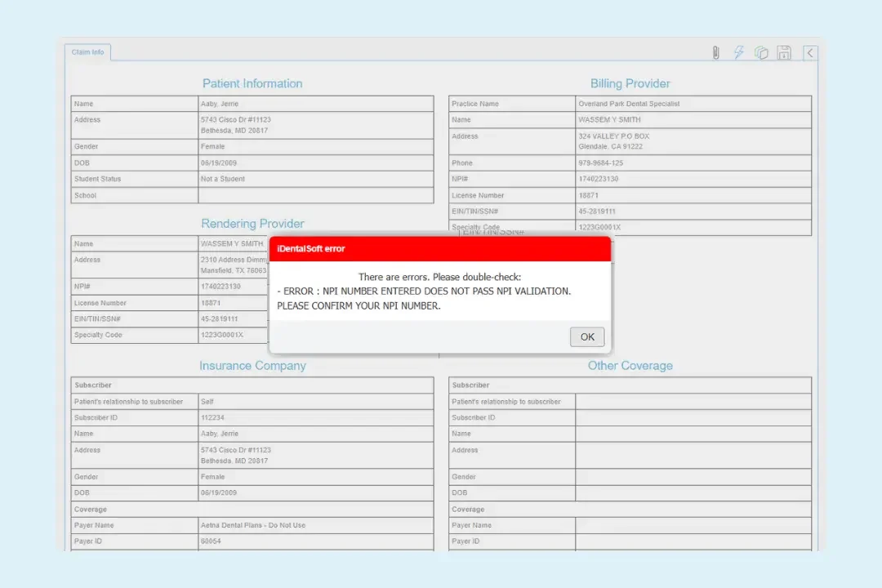882x588 pixels.
Task: Click the Other Coverage section heading
Action: (630, 365)
